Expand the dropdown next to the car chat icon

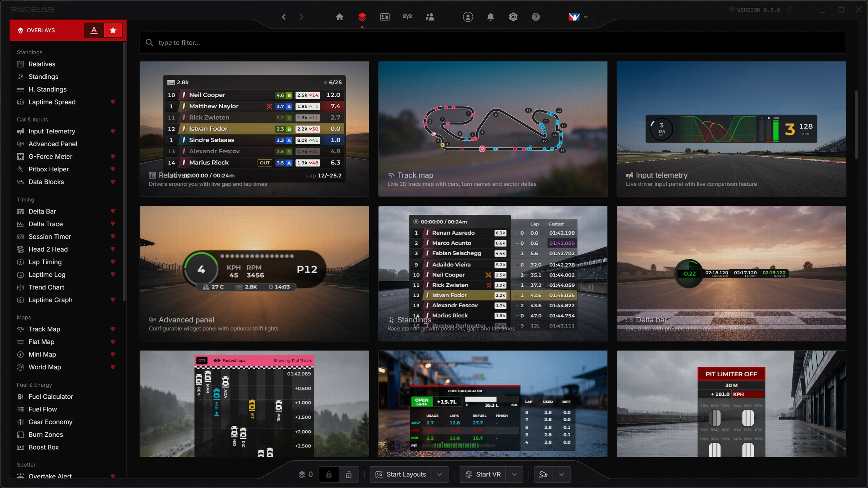pos(561,474)
